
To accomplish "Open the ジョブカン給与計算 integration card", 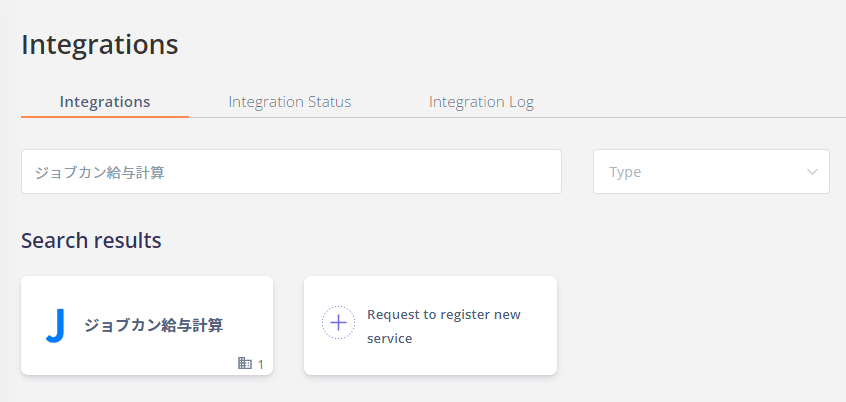I will (147, 325).
